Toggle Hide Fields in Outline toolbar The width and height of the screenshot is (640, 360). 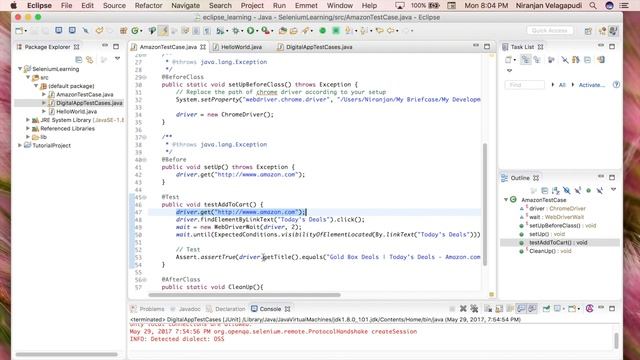point(567,191)
